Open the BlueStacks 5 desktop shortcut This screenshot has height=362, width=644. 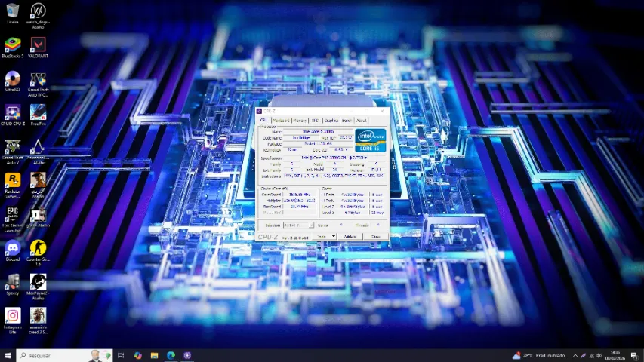click(x=12, y=45)
